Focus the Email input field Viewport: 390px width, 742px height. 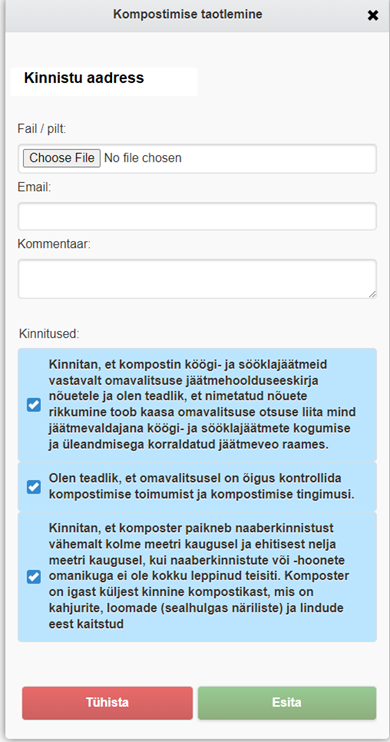(x=197, y=216)
